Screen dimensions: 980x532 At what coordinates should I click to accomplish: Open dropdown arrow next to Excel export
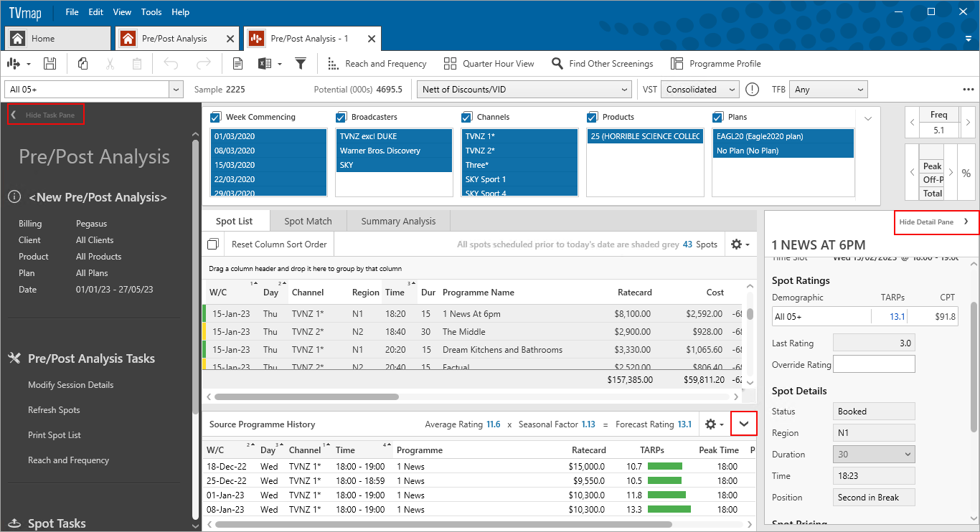[x=280, y=64]
